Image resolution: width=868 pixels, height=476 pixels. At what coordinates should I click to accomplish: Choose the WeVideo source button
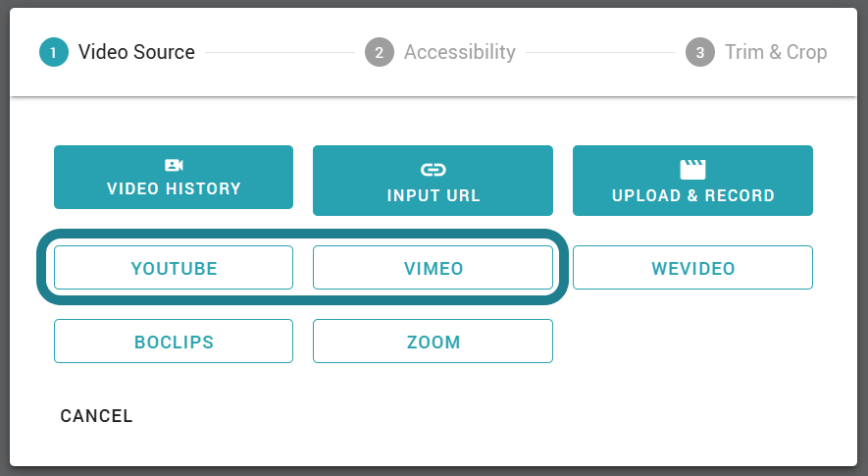pyautogui.click(x=692, y=268)
